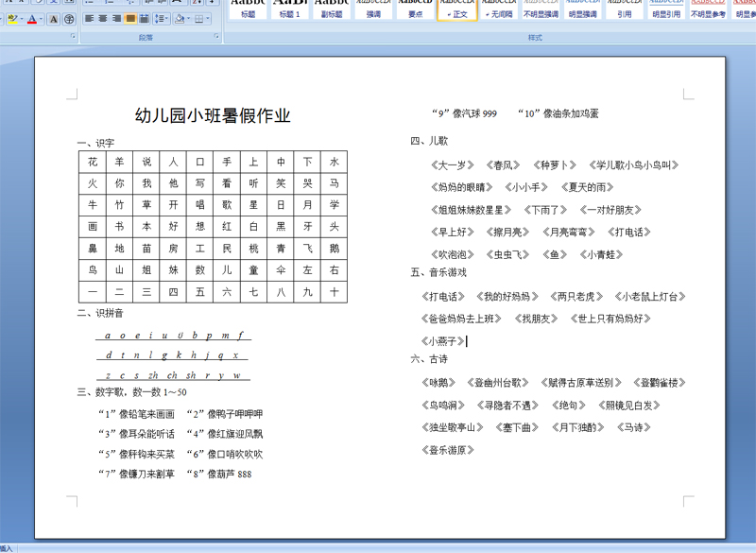Click the heading 一、识字
This screenshot has height=553, width=756.
click(95, 143)
